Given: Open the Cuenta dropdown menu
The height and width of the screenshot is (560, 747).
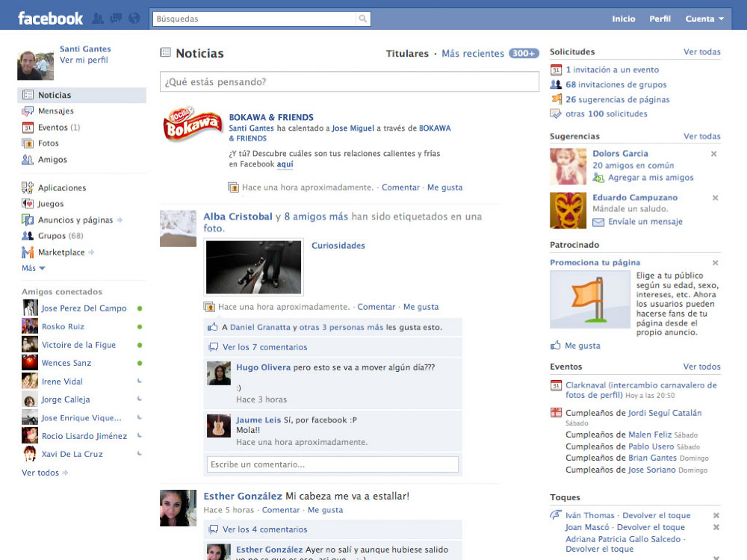Looking at the screenshot, I should tap(704, 19).
